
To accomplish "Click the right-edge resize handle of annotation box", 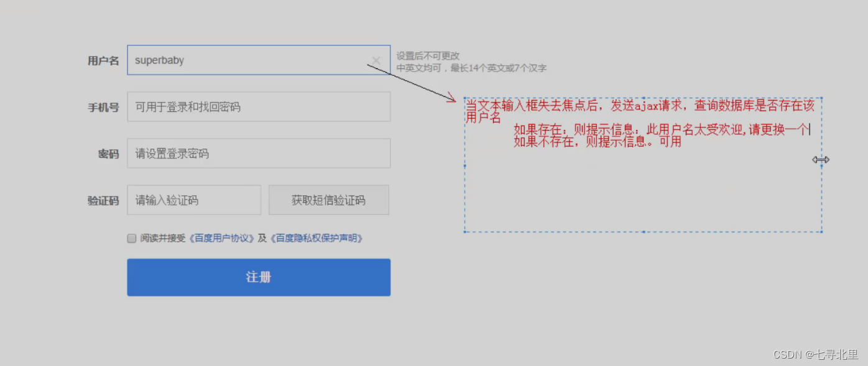I will 821,160.
